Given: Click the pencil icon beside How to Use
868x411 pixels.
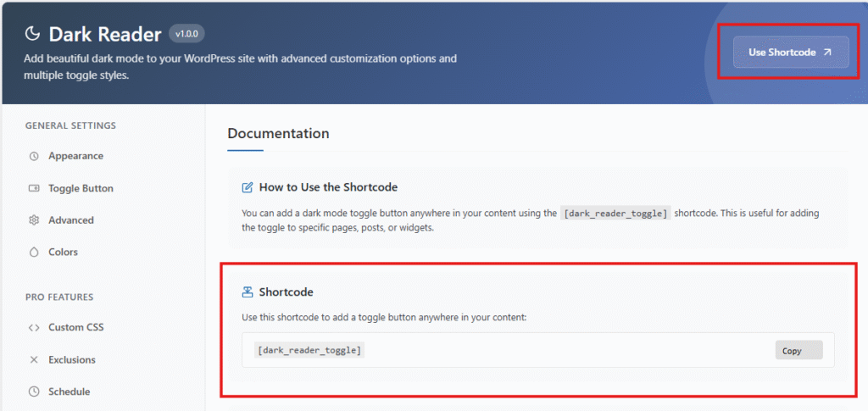Looking at the screenshot, I should pyautogui.click(x=248, y=187).
